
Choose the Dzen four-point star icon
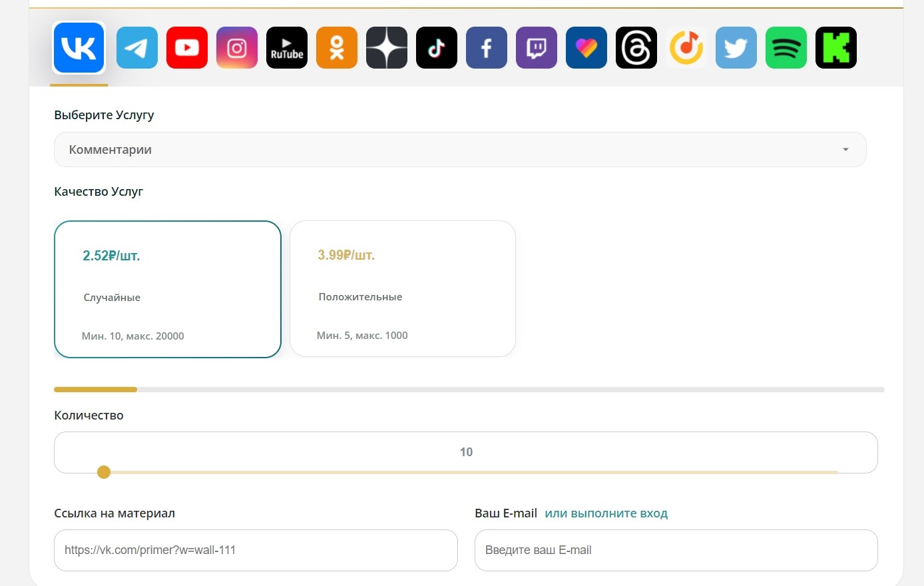387,47
